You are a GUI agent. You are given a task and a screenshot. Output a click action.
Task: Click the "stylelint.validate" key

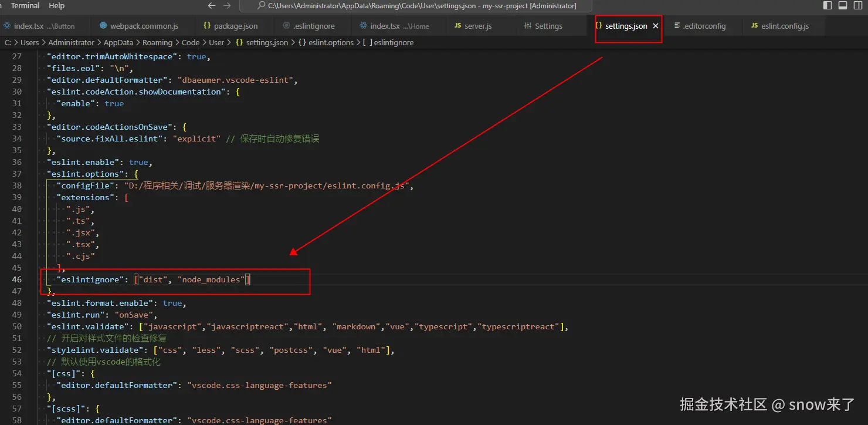point(95,350)
